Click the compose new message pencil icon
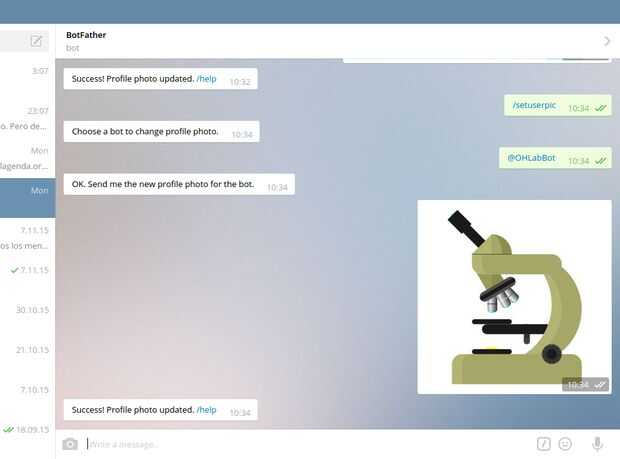Screen dimensions: 620x459 click(36, 41)
